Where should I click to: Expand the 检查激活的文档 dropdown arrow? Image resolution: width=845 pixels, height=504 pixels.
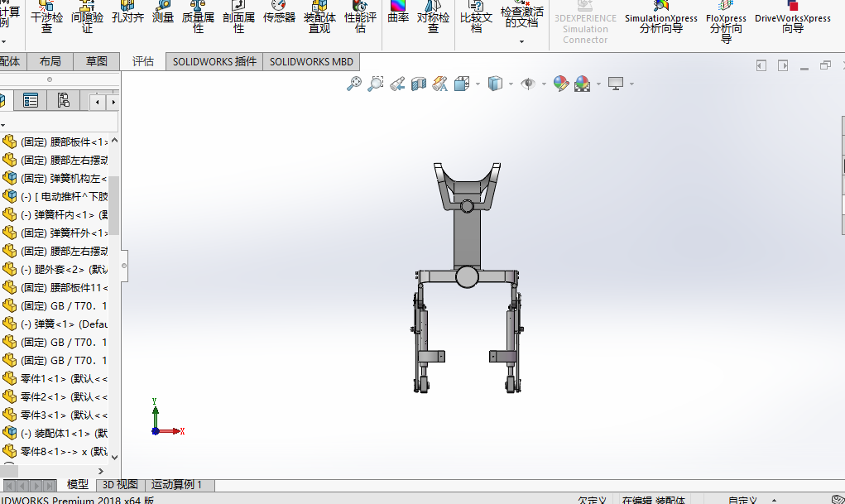[x=521, y=41]
